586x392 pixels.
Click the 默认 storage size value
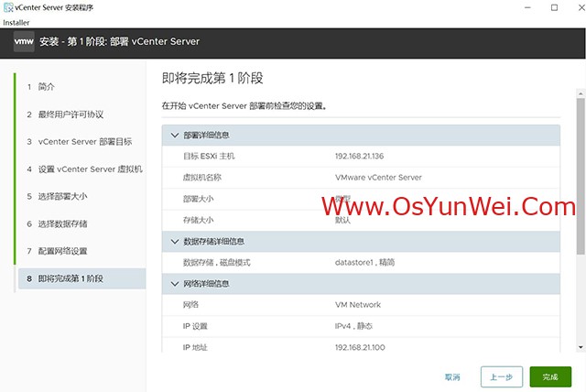(342, 220)
